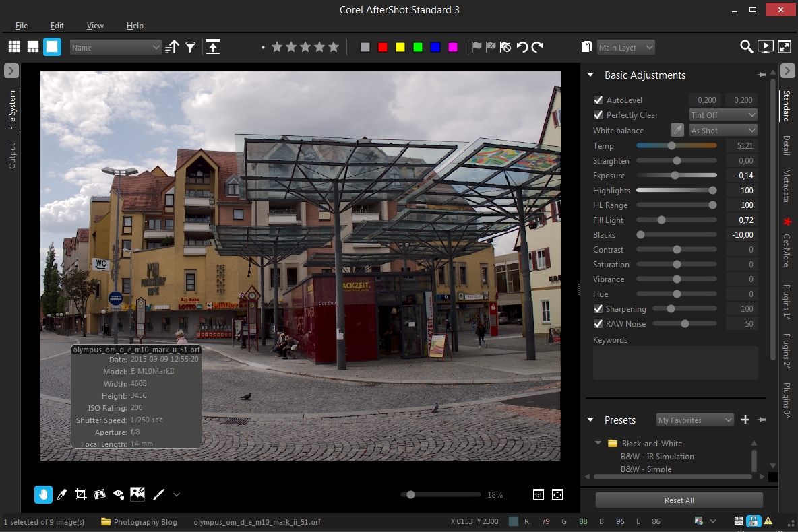Viewport: 798px width, 532px height.
Task: Open the Main Layer dropdown
Action: pyautogui.click(x=625, y=48)
